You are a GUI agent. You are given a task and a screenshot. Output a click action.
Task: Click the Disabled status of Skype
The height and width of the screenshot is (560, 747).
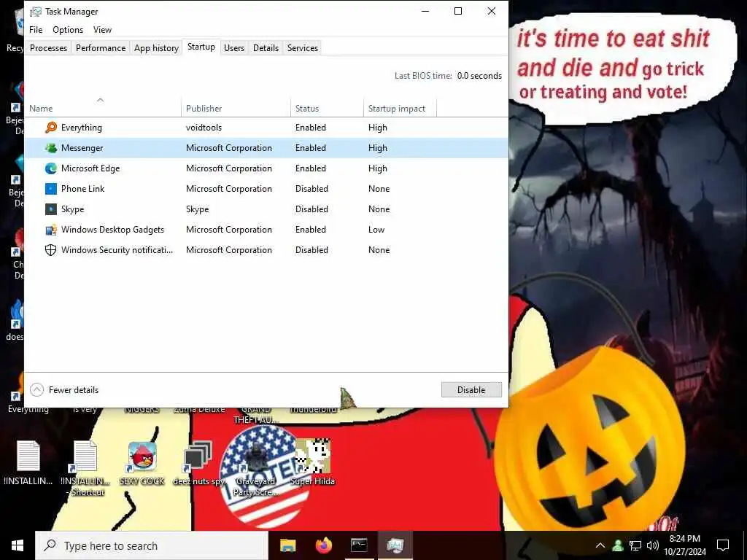point(311,209)
